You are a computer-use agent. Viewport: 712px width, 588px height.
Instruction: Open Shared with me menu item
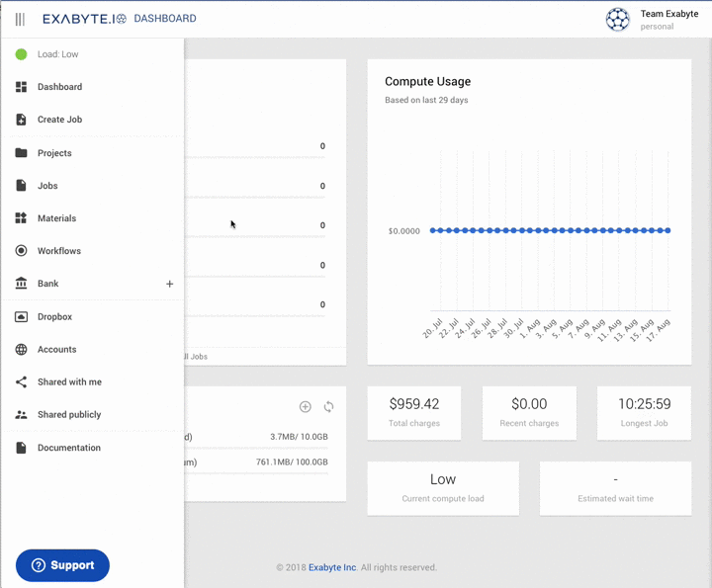69,382
